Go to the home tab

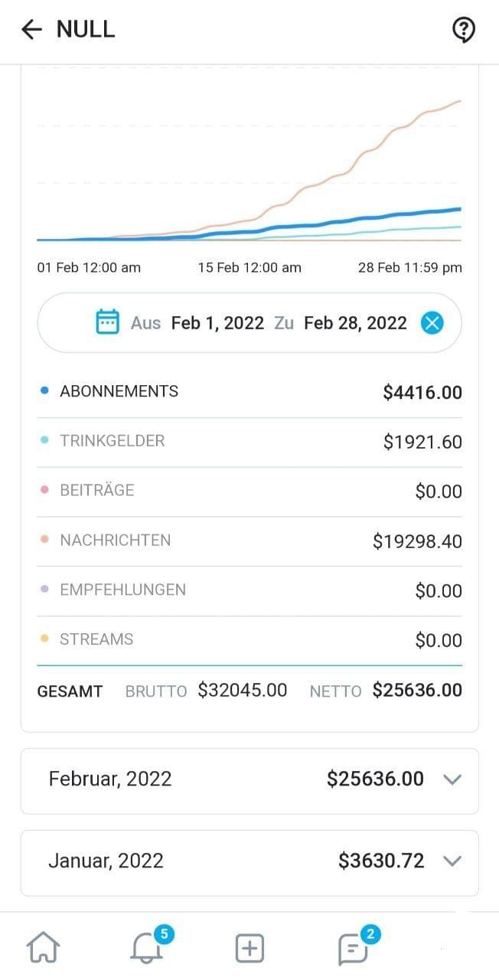click(44, 949)
